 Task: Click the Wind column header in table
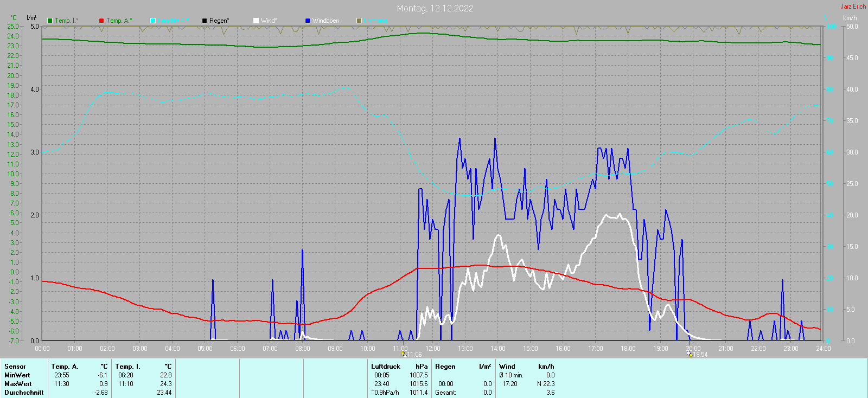click(x=507, y=367)
